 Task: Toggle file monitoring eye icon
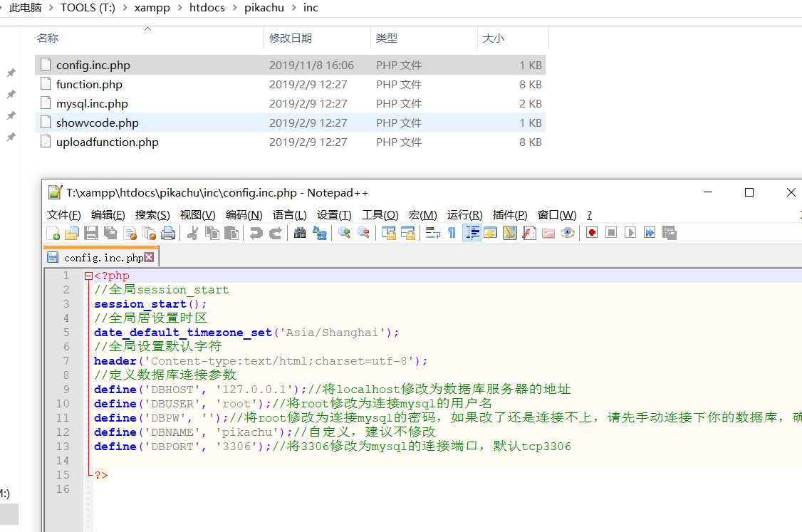point(568,234)
